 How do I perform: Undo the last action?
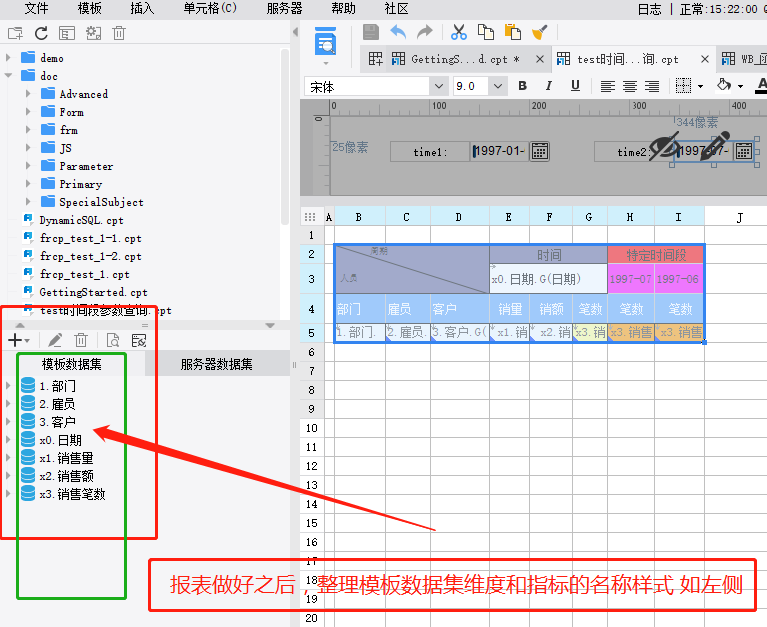coord(398,32)
